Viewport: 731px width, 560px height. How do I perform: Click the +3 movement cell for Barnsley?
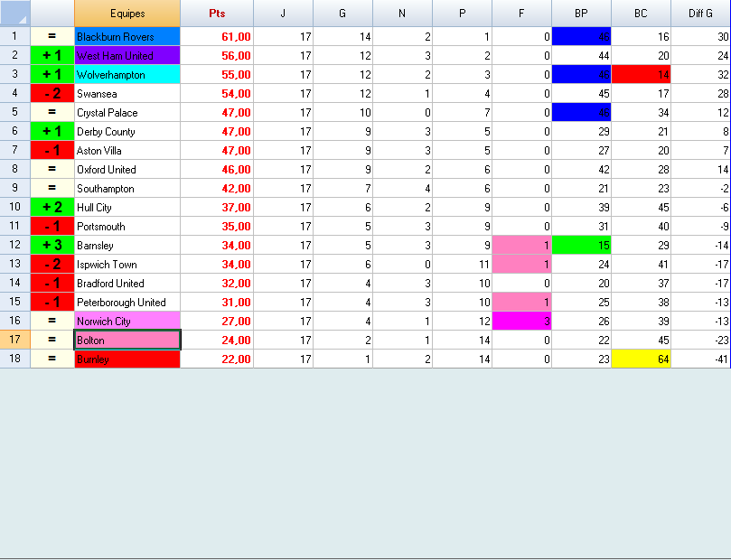click(x=52, y=245)
